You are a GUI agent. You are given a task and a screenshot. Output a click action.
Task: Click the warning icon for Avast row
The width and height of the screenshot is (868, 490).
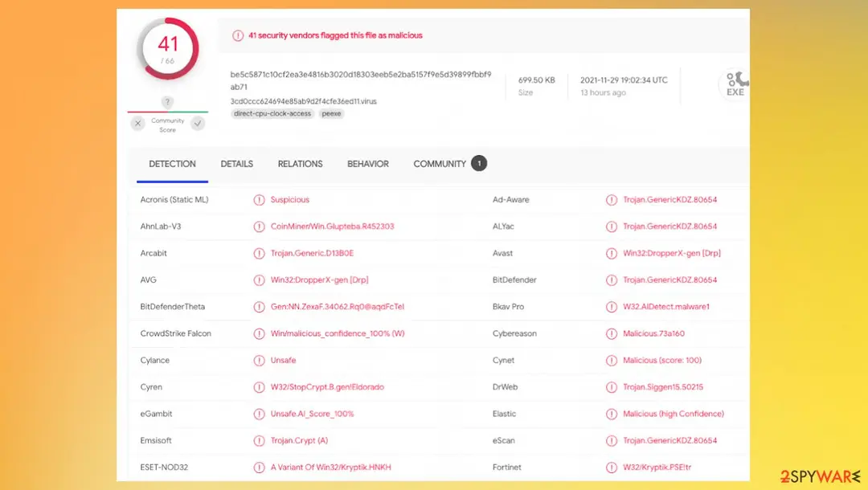[611, 253]
